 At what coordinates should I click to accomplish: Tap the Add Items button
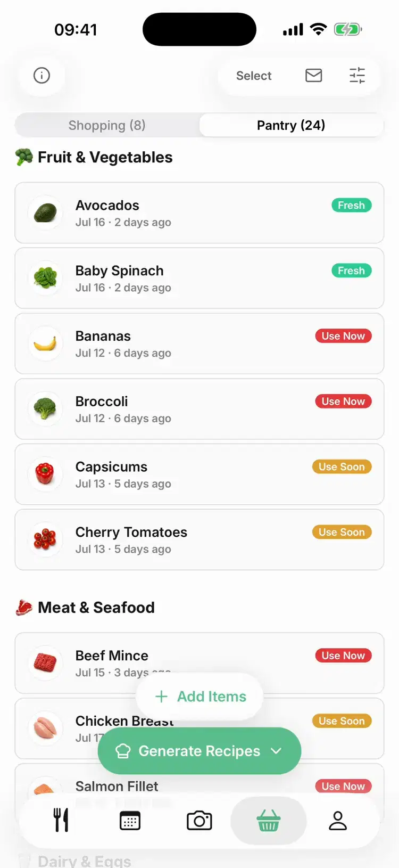click(x=199, y=697)
